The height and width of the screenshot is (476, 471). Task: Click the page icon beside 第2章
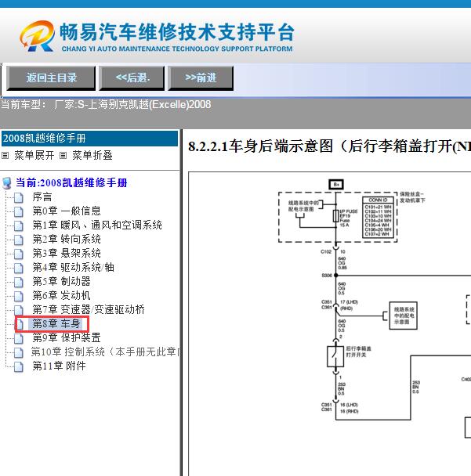pyautogui.click(x=19, y=240)
